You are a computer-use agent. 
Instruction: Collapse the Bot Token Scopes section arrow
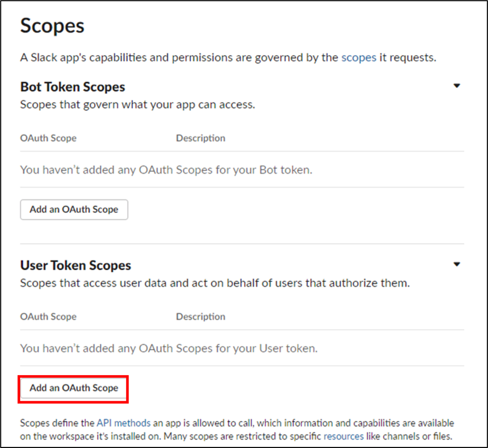pyautogui.click(x=457, y=86)
